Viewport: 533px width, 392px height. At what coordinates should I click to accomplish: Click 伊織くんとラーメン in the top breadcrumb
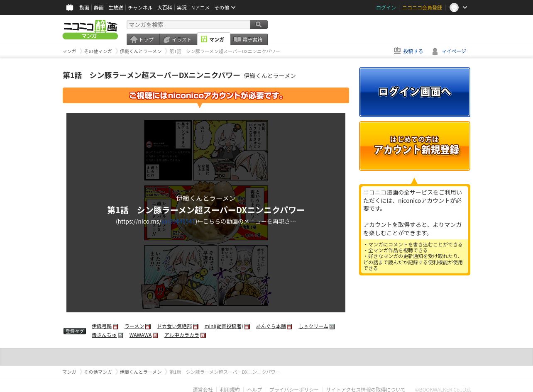coord(141,51)
